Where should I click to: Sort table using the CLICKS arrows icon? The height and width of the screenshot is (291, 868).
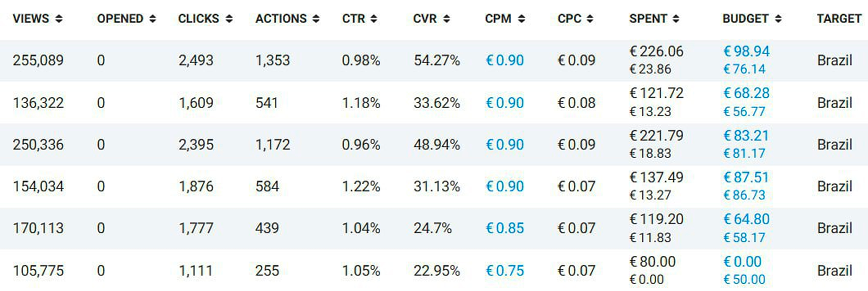pyautogui.click(x=229, y=19)
